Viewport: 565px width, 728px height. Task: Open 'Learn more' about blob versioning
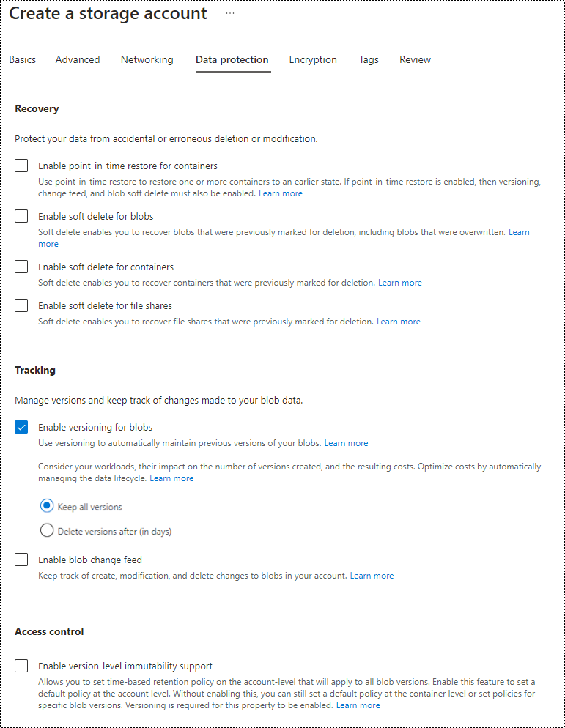pyautogui.click(x=345, y=442)
